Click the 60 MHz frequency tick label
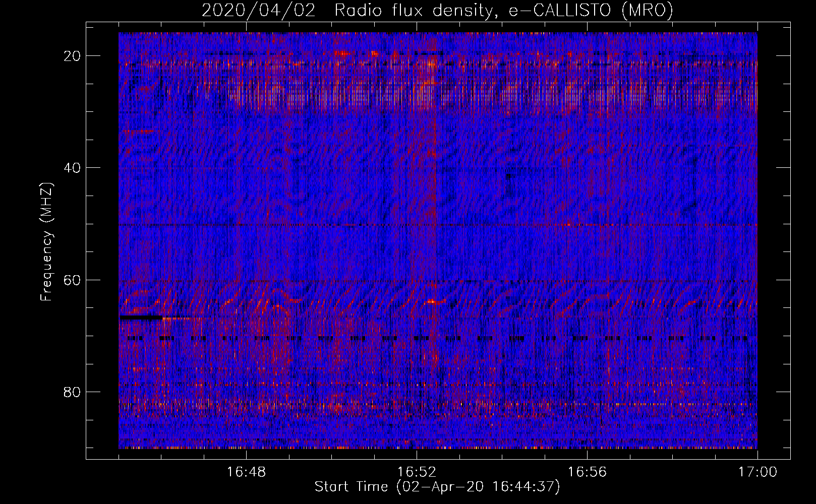816x504 pixels. (73, 280)
